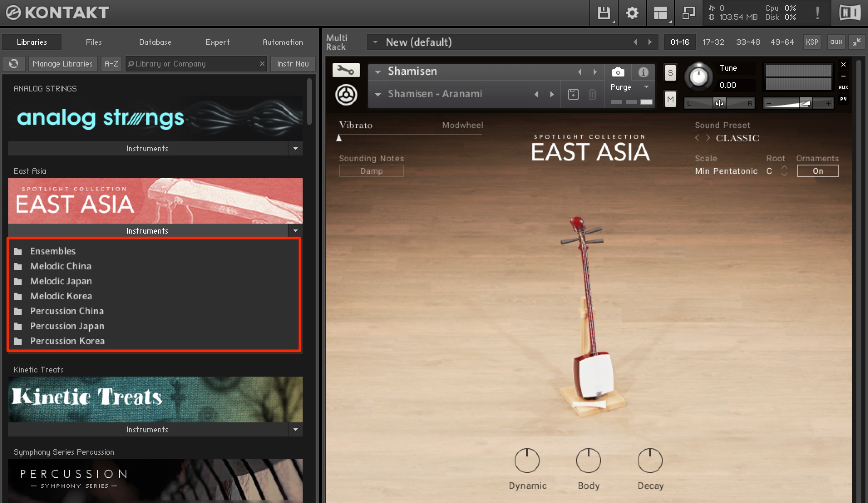Open the Purge dropdown menu
This screenshot has height=503, width=868.
(629, 87)
